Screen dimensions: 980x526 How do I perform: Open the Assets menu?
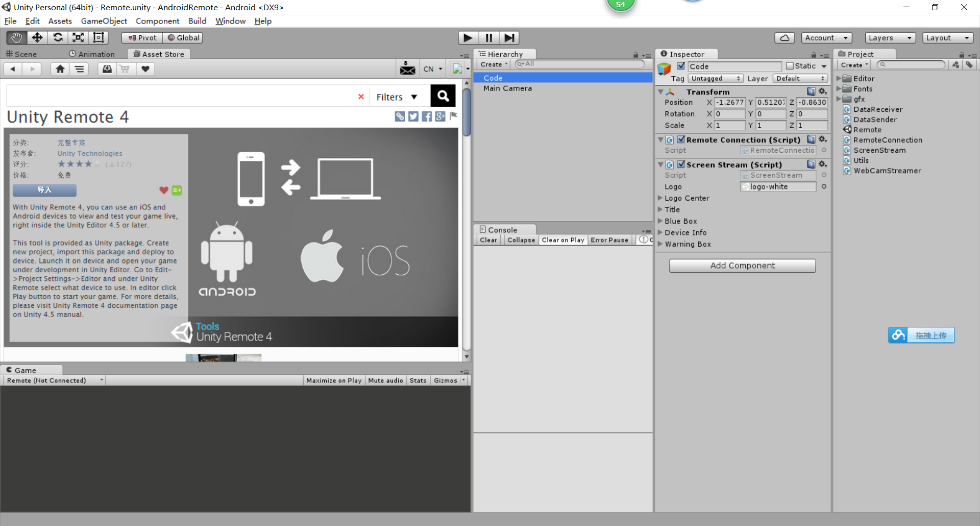[60, 21]
